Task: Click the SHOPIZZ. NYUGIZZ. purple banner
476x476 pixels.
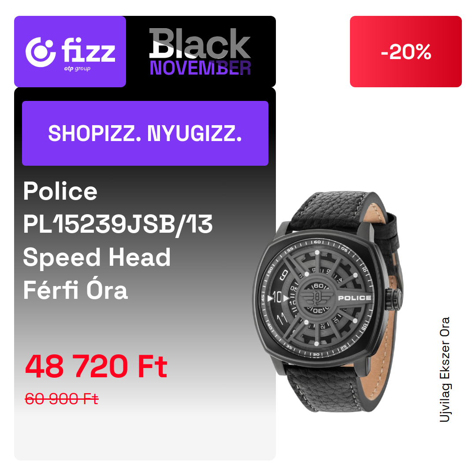Action: point(145,133)
